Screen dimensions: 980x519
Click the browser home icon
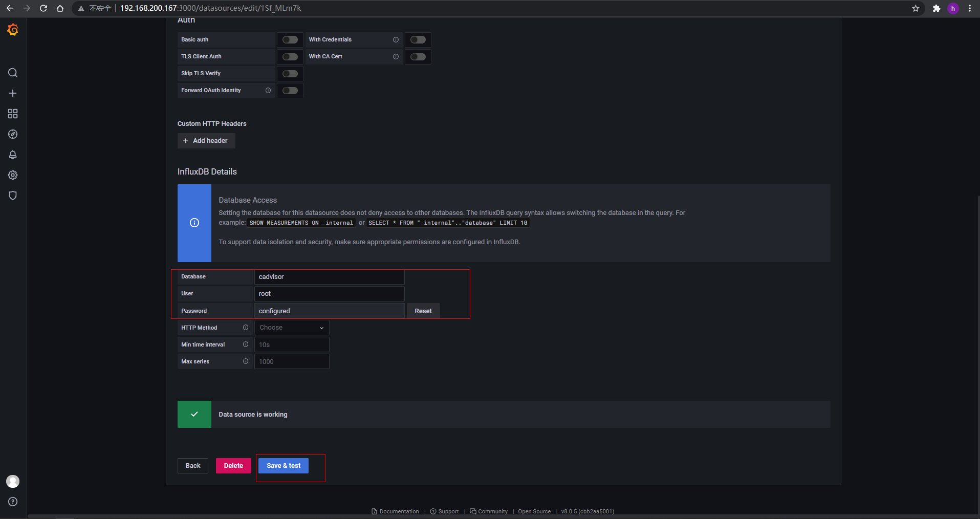(60, 8)
